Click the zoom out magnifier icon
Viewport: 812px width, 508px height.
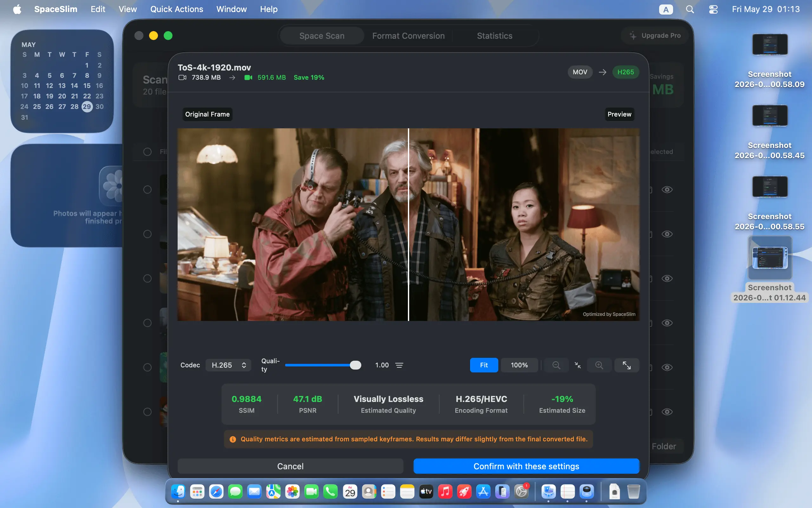point(556,365)
